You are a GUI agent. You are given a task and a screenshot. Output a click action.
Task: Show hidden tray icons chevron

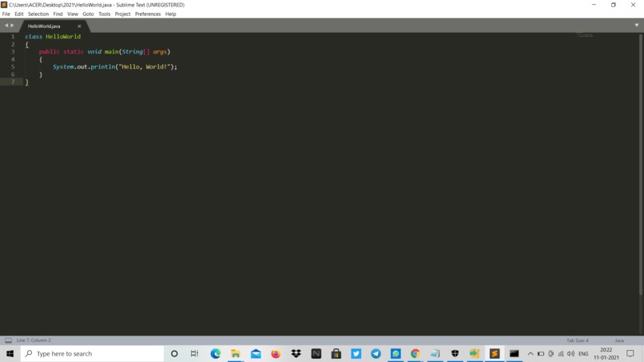coord(531,353)
